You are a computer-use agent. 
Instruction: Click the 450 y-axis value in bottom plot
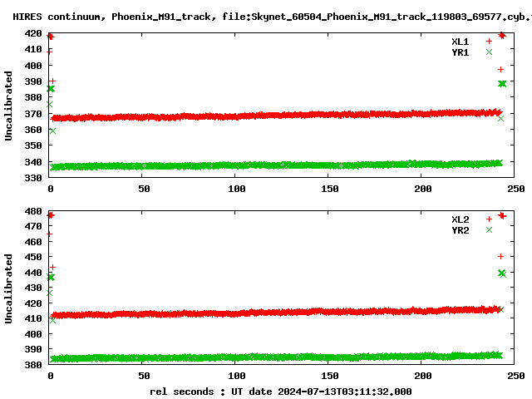click(33, 257)
